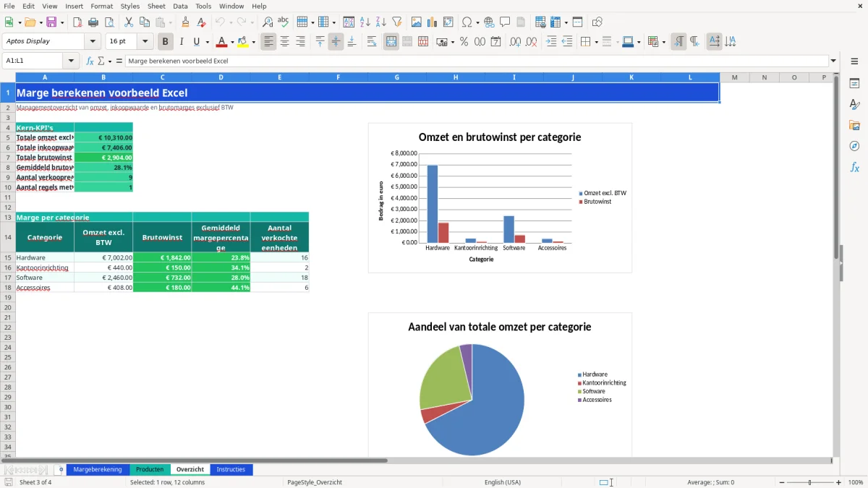Switch to Margeberekening sheet tab
This screenshot has width=868, height=488.
(98, 470)
